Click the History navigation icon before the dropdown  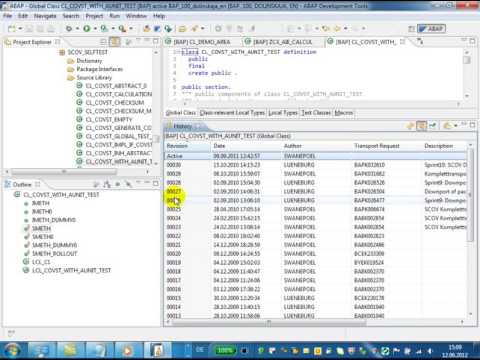point(447,126)
